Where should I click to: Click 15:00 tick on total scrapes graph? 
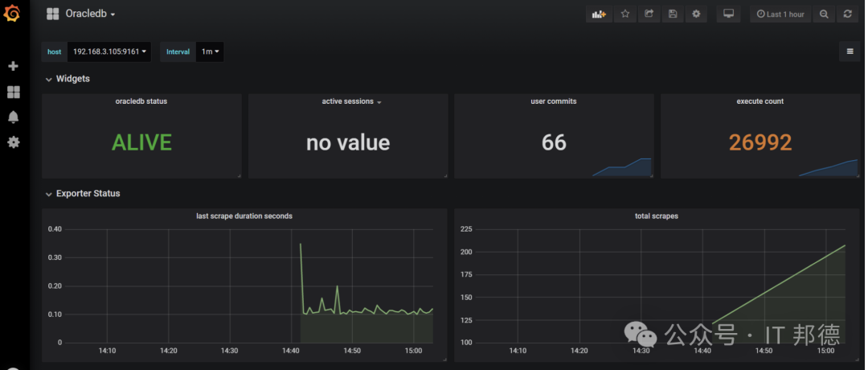[x=826, y=351]
